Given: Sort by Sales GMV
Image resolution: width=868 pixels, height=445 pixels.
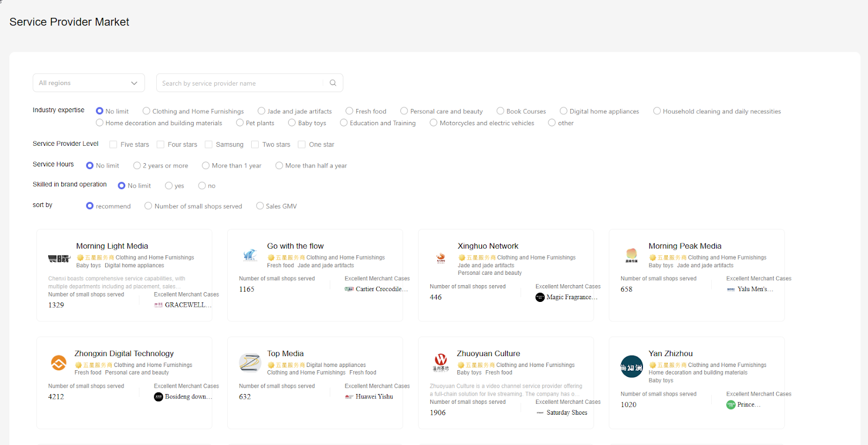Looking at the screenshot, I should pyautogui.click(x=260, y=206).
